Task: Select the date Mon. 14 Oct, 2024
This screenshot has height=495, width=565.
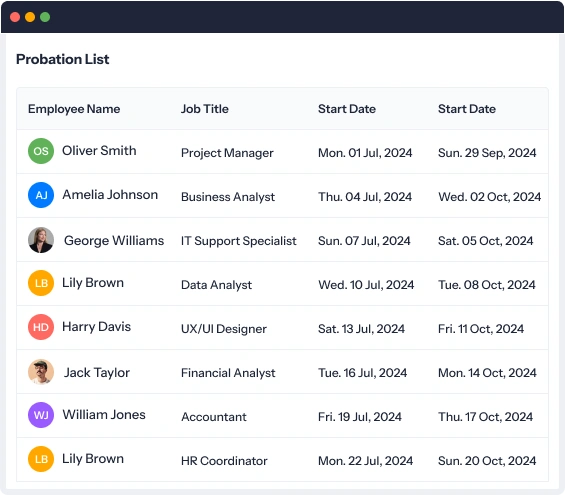Action: (x=487, y=373)
